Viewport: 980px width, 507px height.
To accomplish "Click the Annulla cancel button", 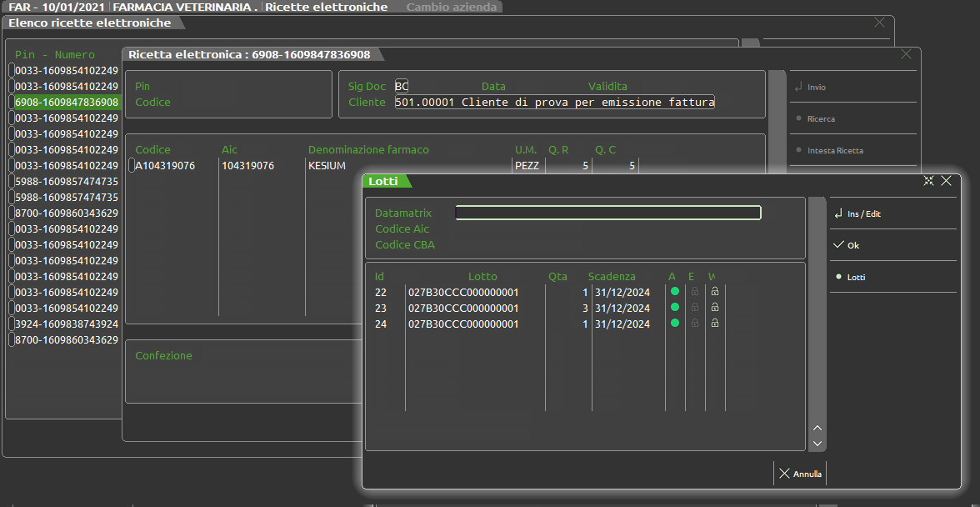I will point(800,474).
